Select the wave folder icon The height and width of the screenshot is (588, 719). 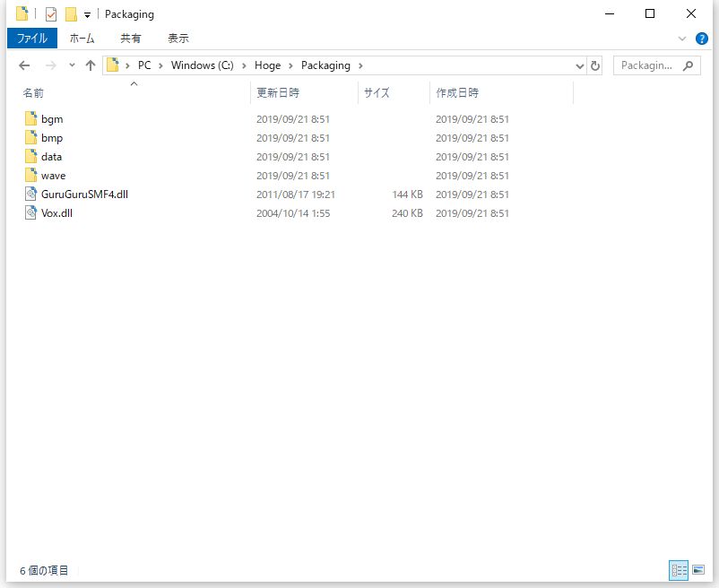(x=30, y=175)
